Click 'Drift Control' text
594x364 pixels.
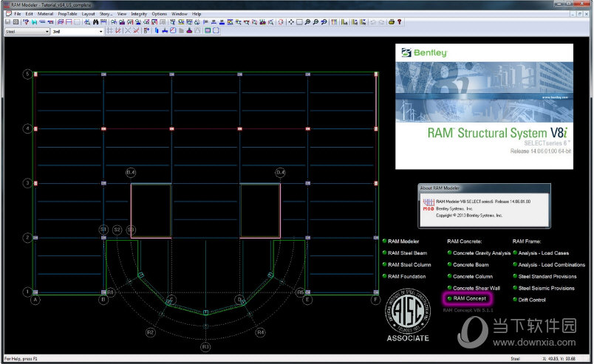click(532, 300)
